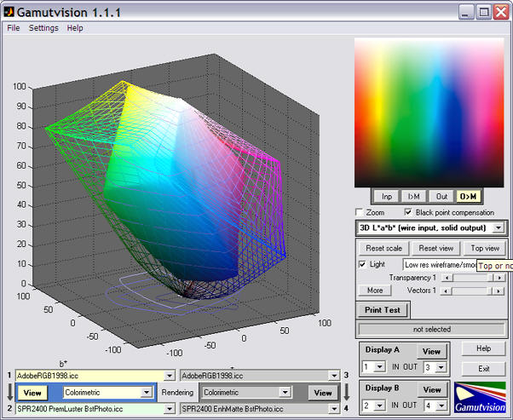Click the color spectrum image panel
The image size is (513, 420).
click(x=429, y=112)
